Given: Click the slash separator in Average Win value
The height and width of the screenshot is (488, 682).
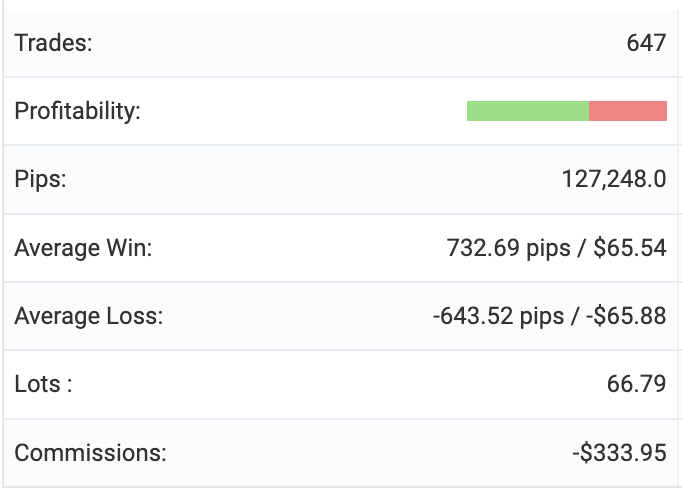Looking at the screenshot, I should (x=581, y=247).
